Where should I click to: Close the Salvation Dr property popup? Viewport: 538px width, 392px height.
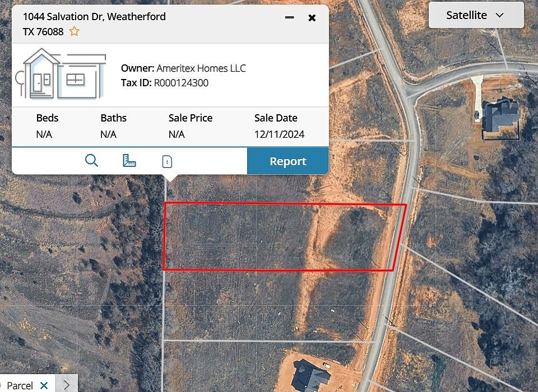click(x=312, y=18)
